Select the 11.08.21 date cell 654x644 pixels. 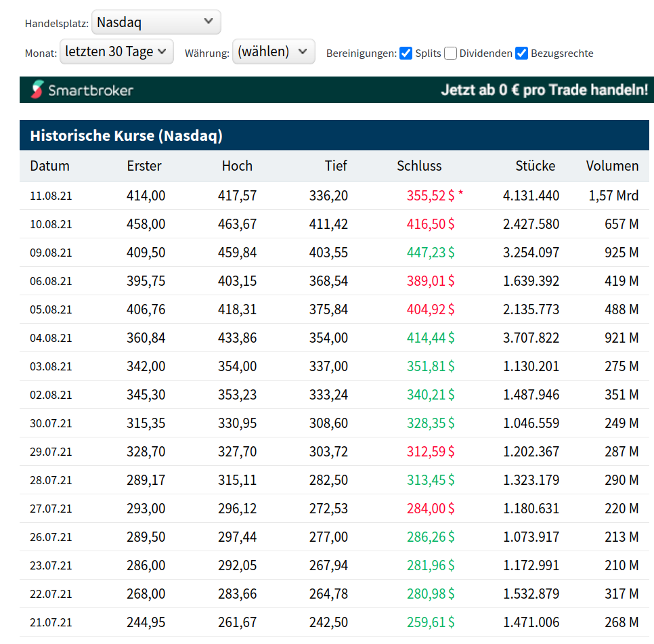(51, 196)
